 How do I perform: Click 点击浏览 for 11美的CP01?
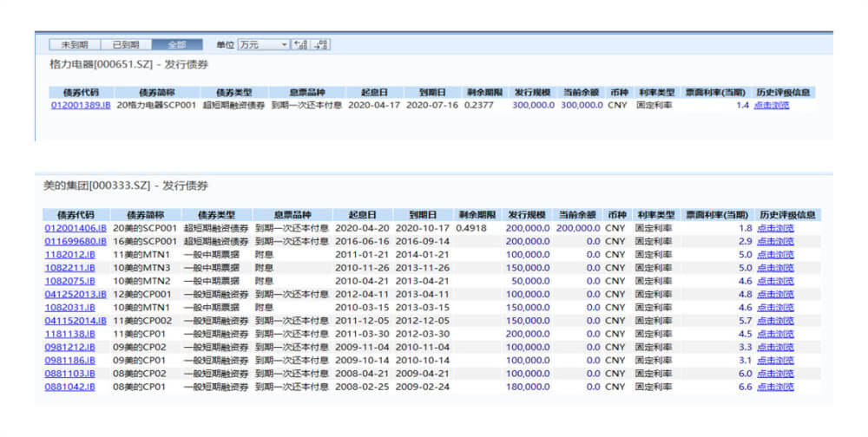coord(775,334)
